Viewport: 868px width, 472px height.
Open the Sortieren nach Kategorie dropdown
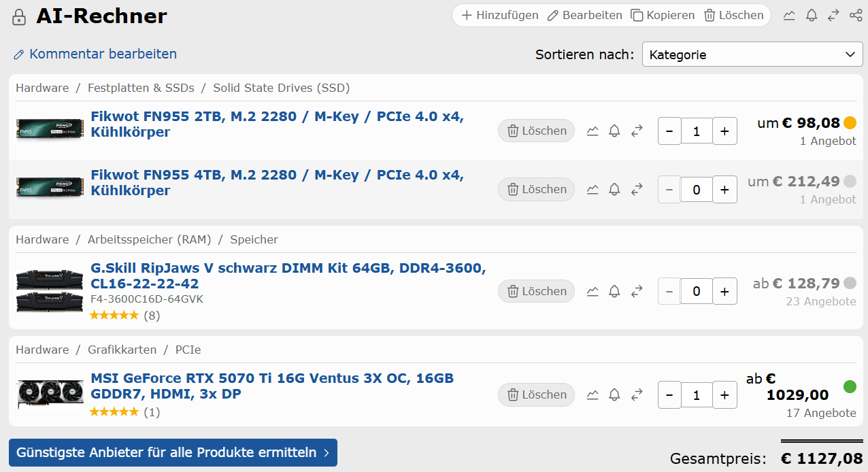(x=752, y=55)
